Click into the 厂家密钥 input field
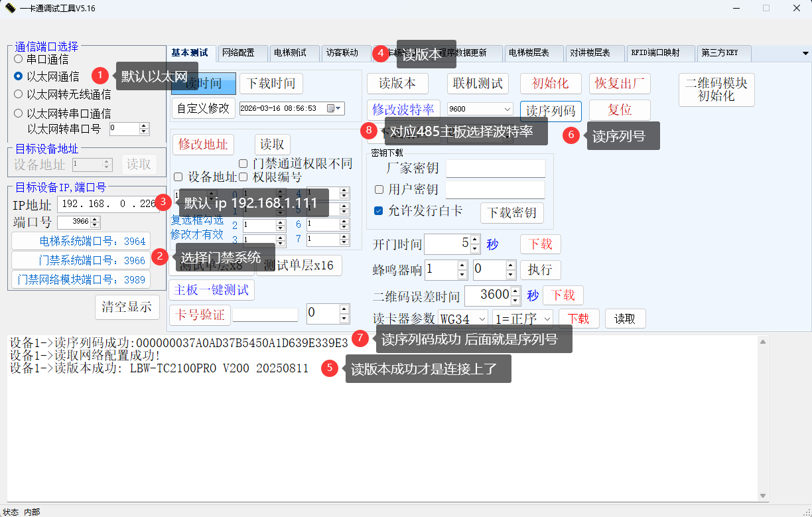This screenshot has width=812, height=517. (496, 169)
